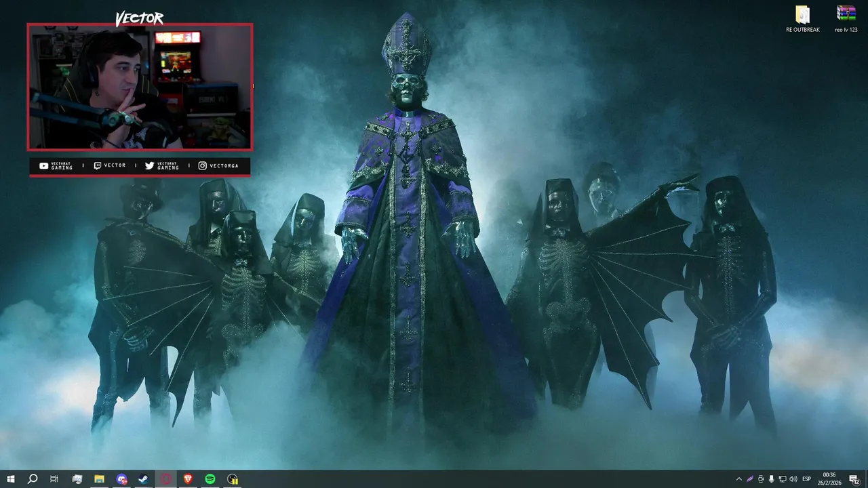Open network status tray icon
Image resolution: width=868 pixels, height=488 pixels.
(x=783, y=479)
